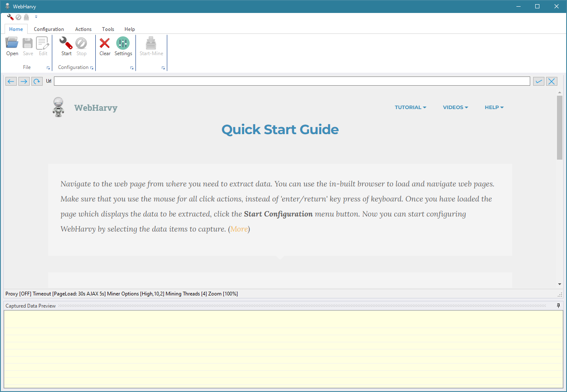Follow the More link in guide
The image size is (567, 392).
click(x=239, y=229)
